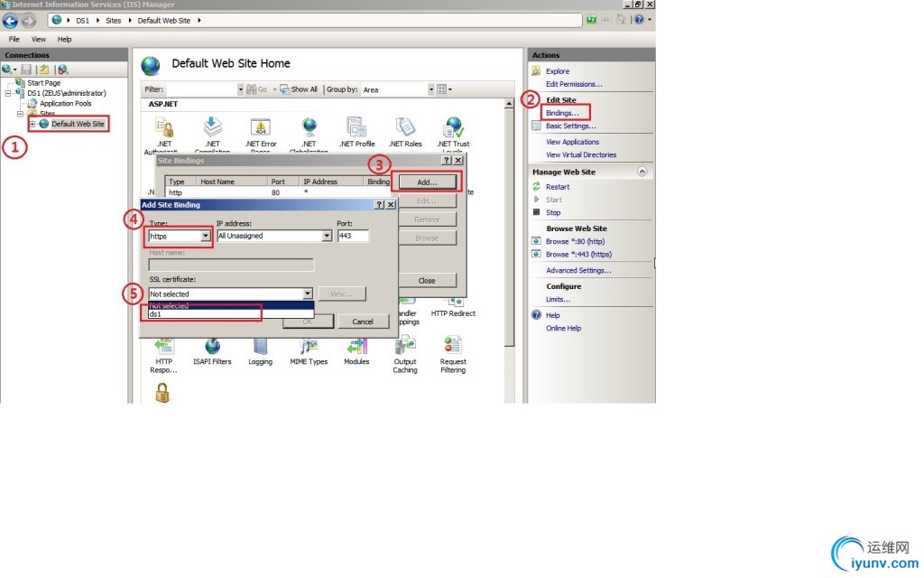Screen dimensions: 924x578
Task: Open the Group by Area dropdown
Action: tap(398, 89)
